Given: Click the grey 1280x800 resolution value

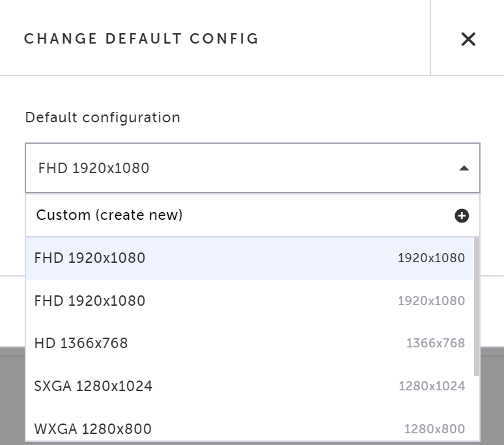Looking at the screenshot, I should [434, 429].
